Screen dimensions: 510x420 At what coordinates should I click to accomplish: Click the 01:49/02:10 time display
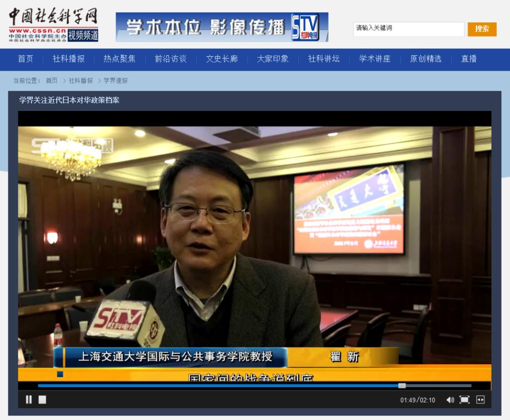tap(418, 400)
